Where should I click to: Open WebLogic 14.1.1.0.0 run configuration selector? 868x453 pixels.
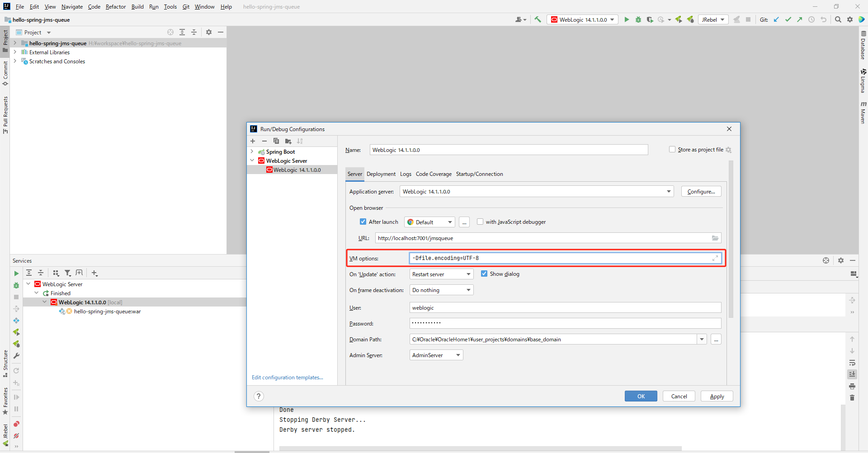582,19
